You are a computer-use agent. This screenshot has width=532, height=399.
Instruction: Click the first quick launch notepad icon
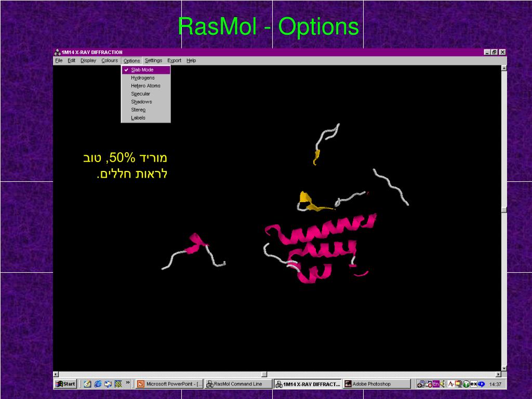tap(87, 384)
